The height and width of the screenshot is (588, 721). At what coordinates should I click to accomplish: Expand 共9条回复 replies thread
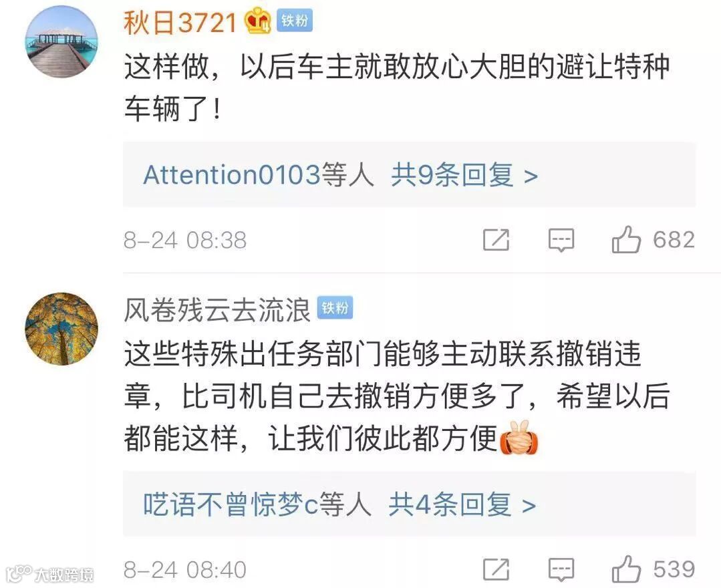click(464, 174)
